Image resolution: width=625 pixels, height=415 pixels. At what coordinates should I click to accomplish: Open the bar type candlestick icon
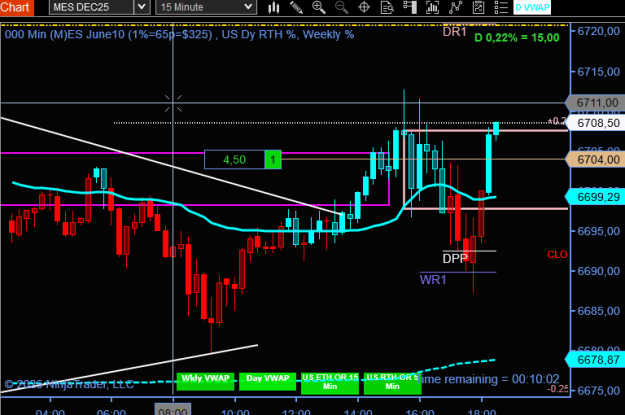pos(273,7)
